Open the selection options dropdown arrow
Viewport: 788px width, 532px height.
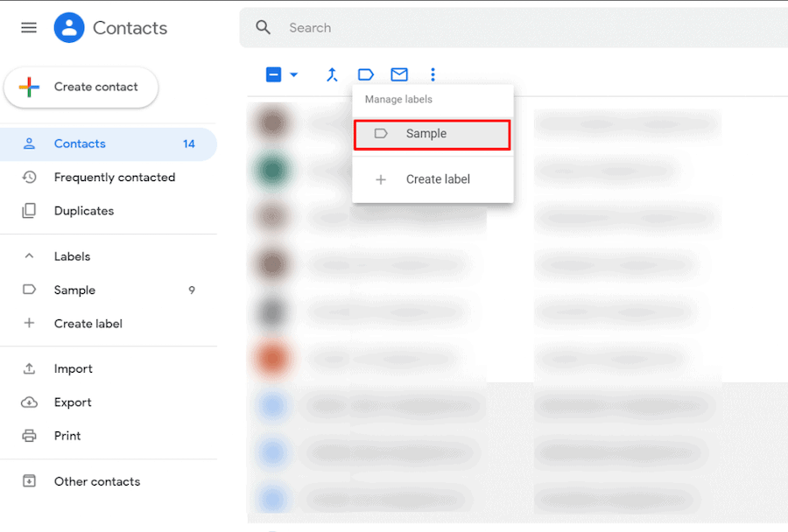tap(292, 74)
